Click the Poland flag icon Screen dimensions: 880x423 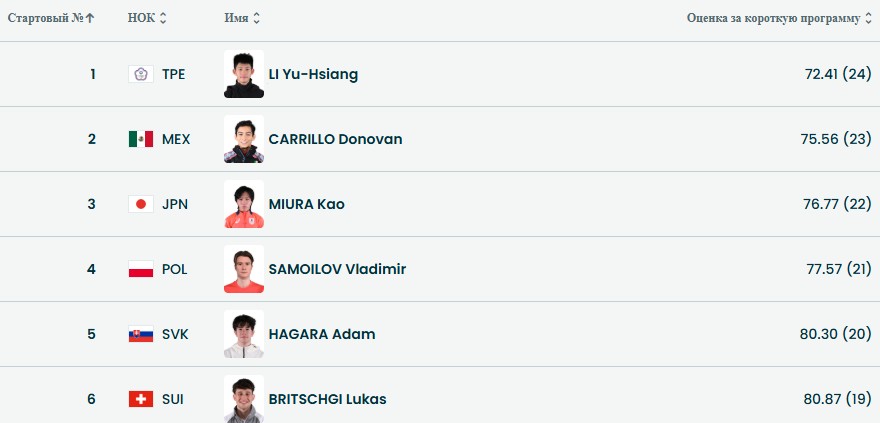[x=141, y=269]
